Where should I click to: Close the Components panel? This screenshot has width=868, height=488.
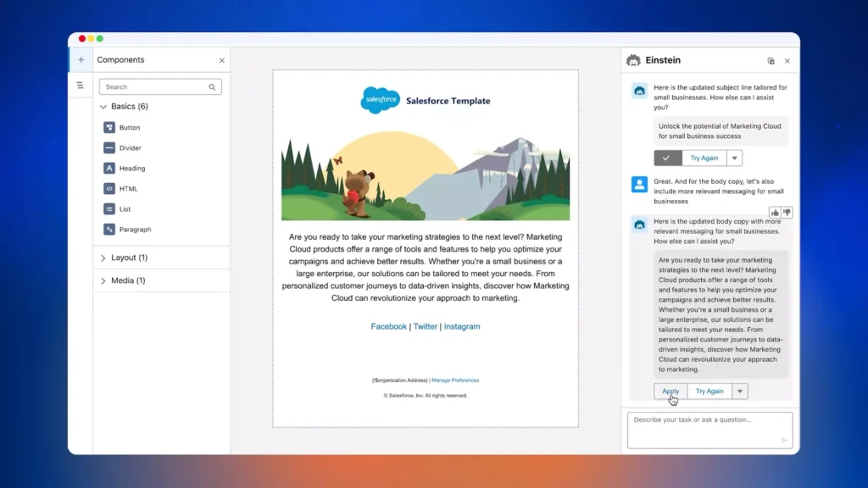click(x=222, y=61)
